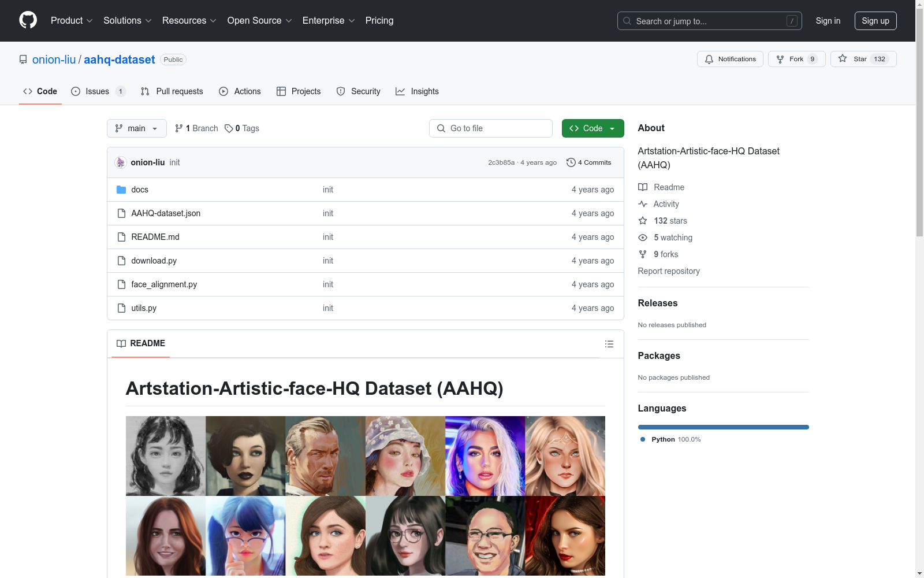Expand the Resources menu
924x578 pixels.
point(189,20)
